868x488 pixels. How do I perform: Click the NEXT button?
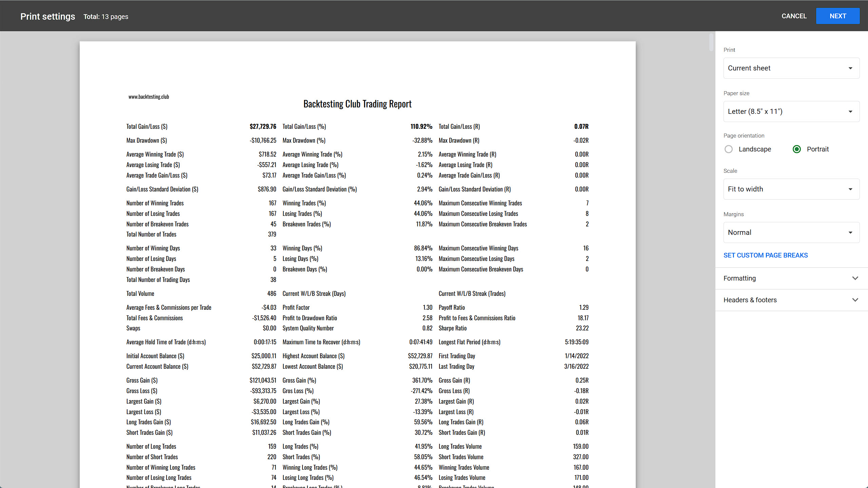pyautogui.click(x=837, y=16)
